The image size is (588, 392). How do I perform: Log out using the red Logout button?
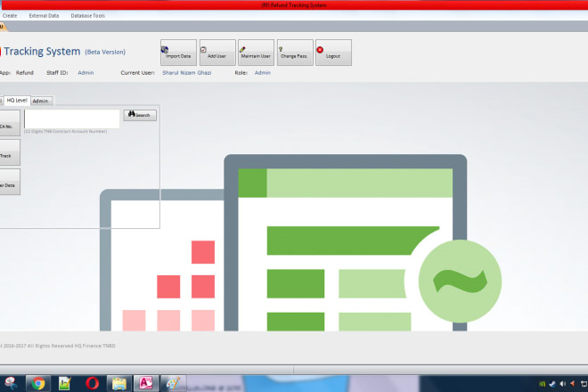[333, 53]
